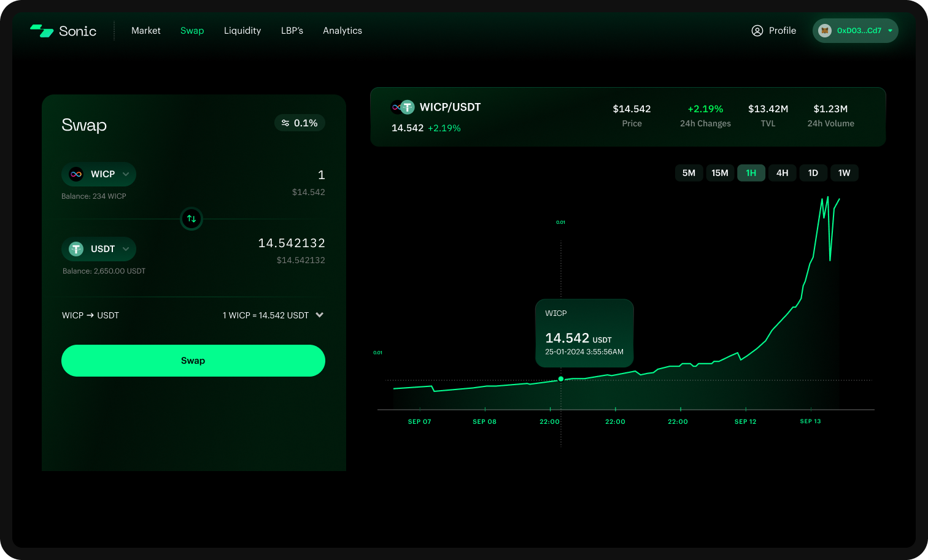
Task: Enable the 5M chart interval
Action: pyautogui.click(x=689, y=172)
